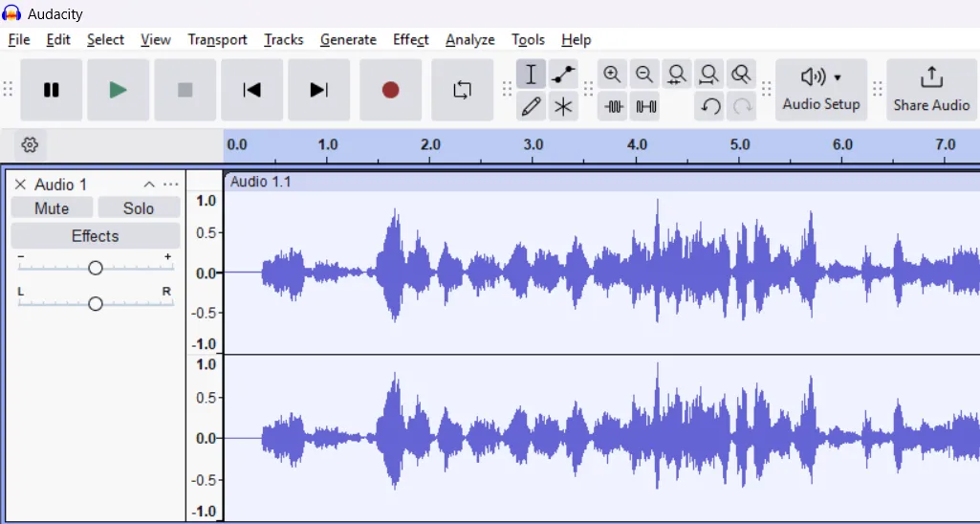The width and height of the screenshot is (980, 524).
Task: Toggle the Loop playback button
Action: pos(462,90)
